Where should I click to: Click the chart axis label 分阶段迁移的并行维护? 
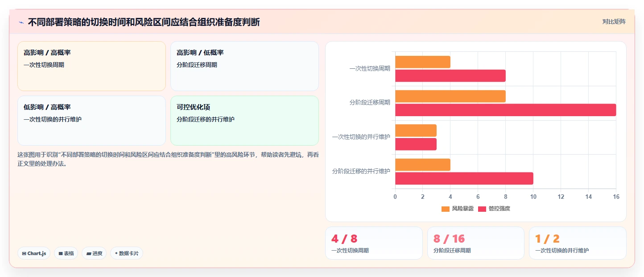(x=361, y=171)
